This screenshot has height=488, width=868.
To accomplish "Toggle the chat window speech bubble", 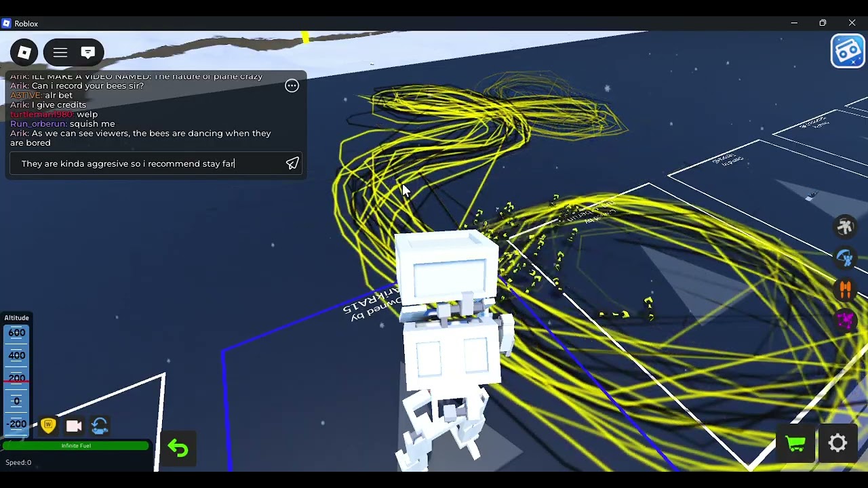I will point(87,52).
